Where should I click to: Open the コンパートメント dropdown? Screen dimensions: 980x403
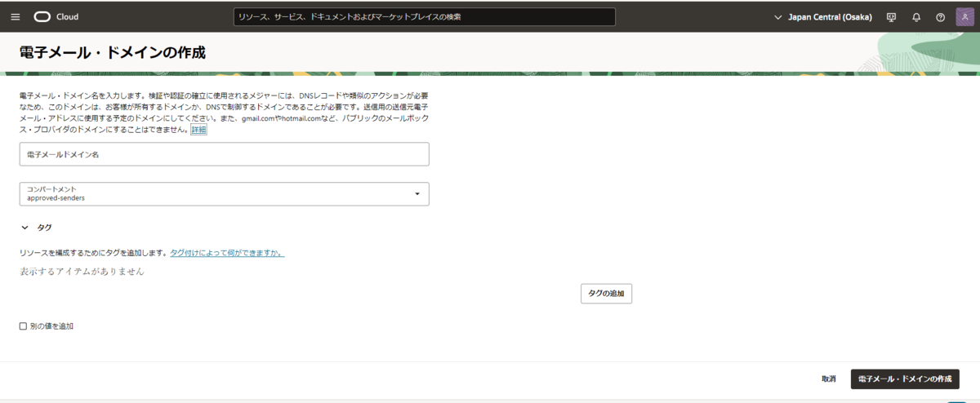[x=225, y=193]
